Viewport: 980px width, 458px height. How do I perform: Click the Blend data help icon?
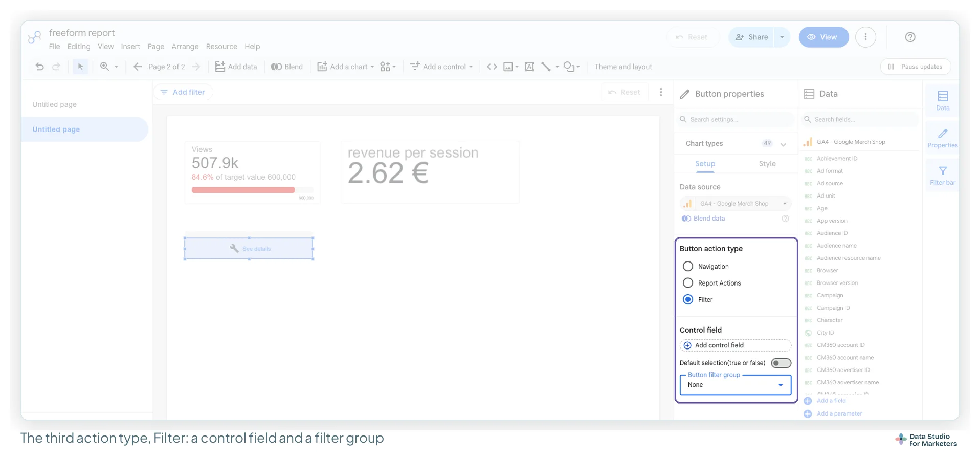point(785,219)
